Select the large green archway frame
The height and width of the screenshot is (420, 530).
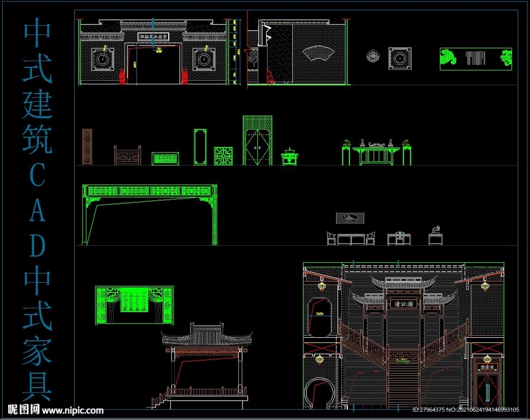coord(150,215)
